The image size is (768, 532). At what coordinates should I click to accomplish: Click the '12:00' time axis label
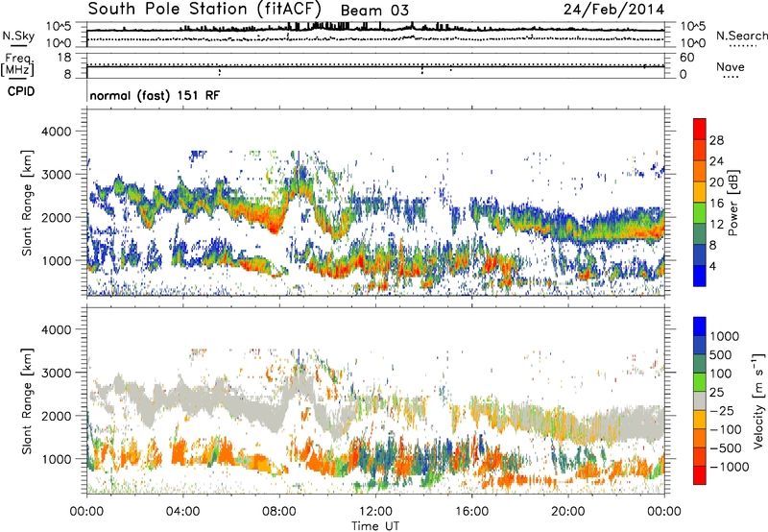click(375, 512)
